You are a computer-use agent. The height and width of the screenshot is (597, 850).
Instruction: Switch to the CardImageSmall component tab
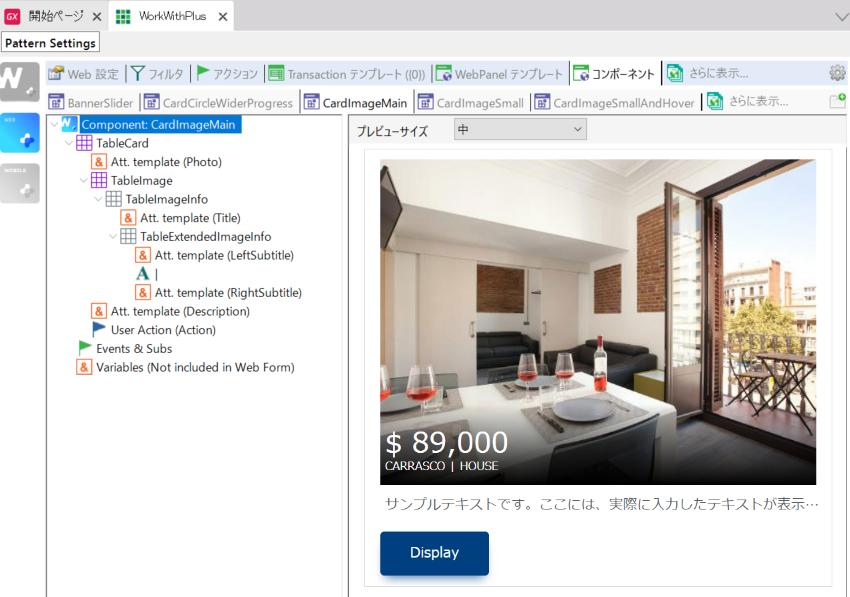[471, 102]
